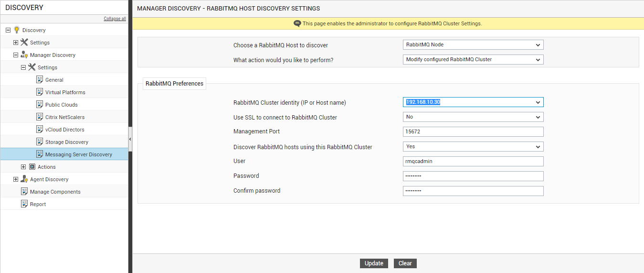
Task: Expand the top-level Settings node
Action: [16, 43]
